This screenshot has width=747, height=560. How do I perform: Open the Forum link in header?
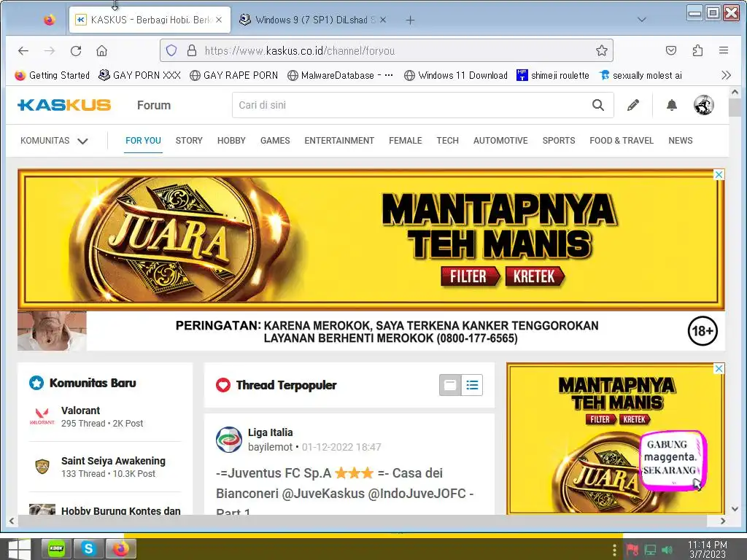click(x=154, y=105)
